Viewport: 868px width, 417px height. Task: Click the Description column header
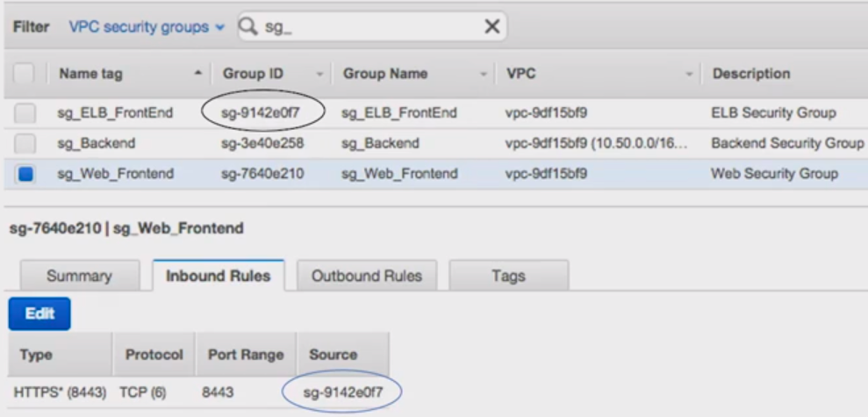(750, 74)
